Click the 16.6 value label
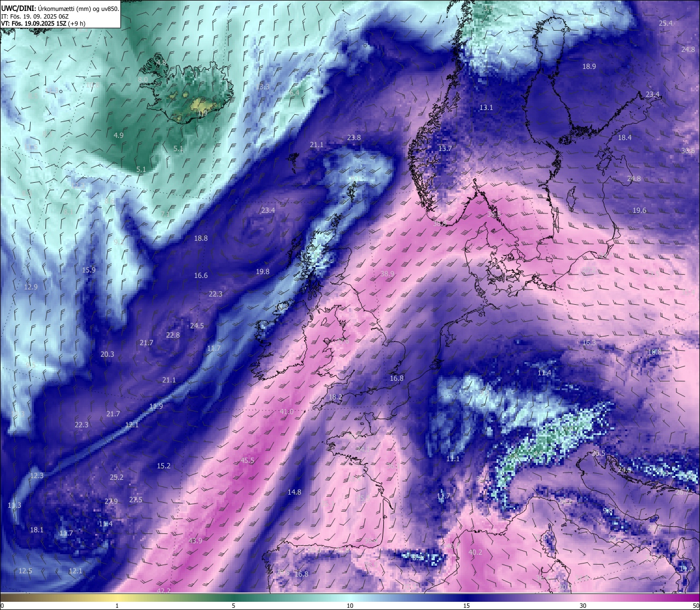Image resolution: width=700 pixels, height=610 pixels. click(x=201, y=275)
